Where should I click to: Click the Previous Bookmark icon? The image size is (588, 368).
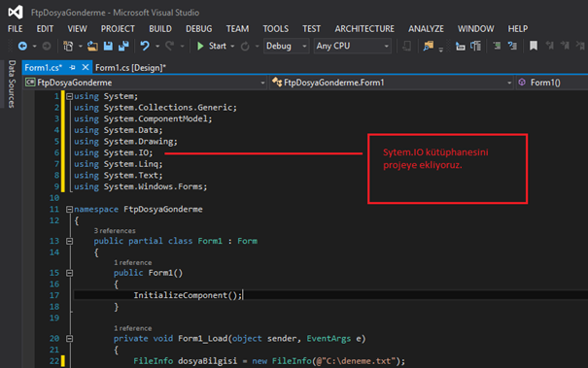pos(550,46)
